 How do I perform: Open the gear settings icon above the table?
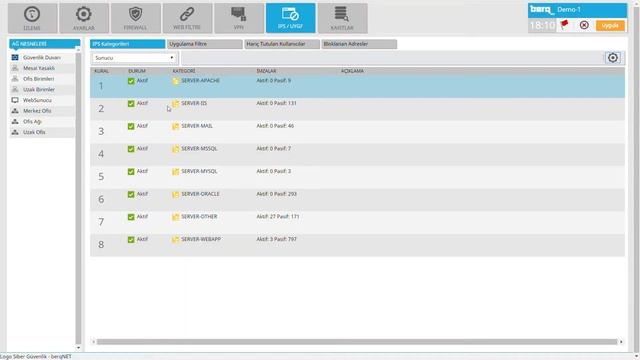613,58
